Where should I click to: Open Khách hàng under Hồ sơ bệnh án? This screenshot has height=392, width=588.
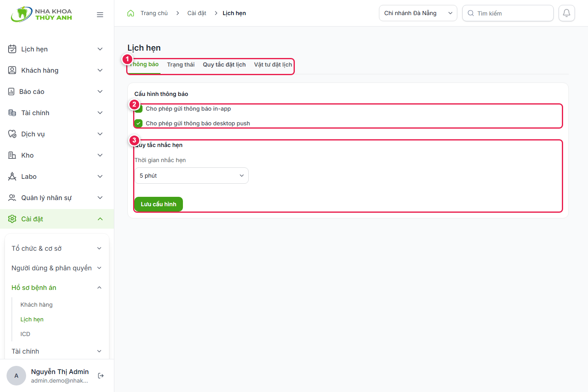pos(36,305)
